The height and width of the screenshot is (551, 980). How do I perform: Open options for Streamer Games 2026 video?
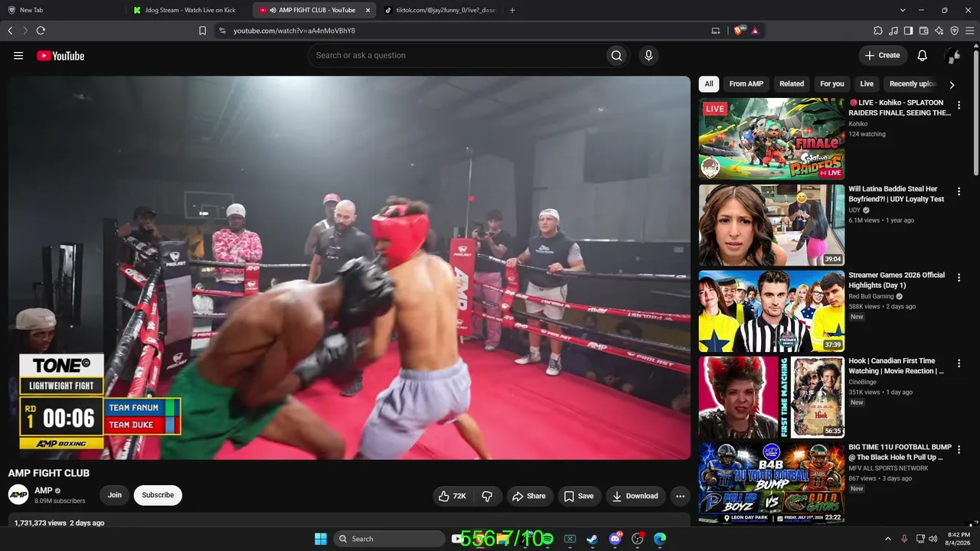959,278
